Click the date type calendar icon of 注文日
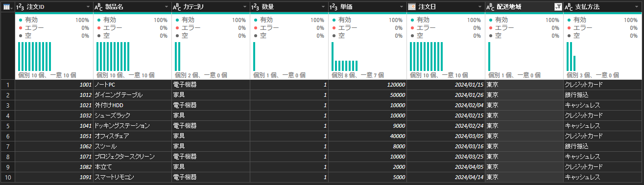The height and width of the screenshot is (185, 644). [x=412, y=6]
